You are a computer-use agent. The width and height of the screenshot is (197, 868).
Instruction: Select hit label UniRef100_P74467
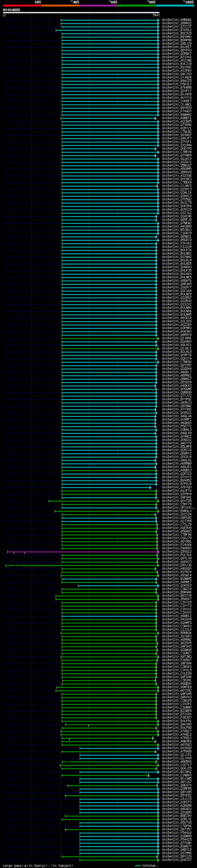[x=177, y=111]
